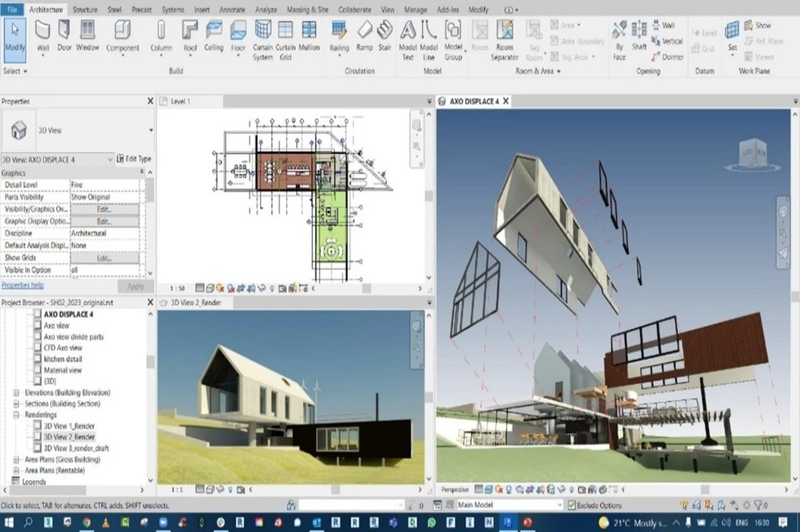Viewport: 800px width, 532px height.
Task: Activate the 3D View 2_Render view tab
Action: tap(196, 302)
